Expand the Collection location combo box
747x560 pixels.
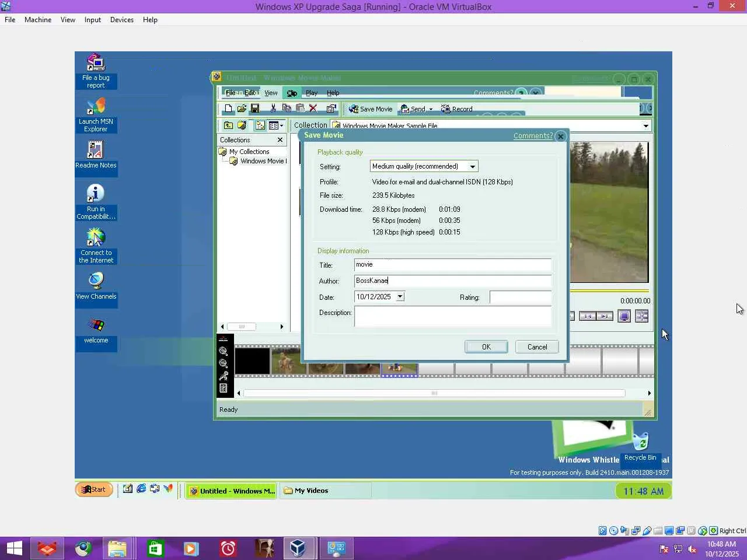tap(645, 125)
